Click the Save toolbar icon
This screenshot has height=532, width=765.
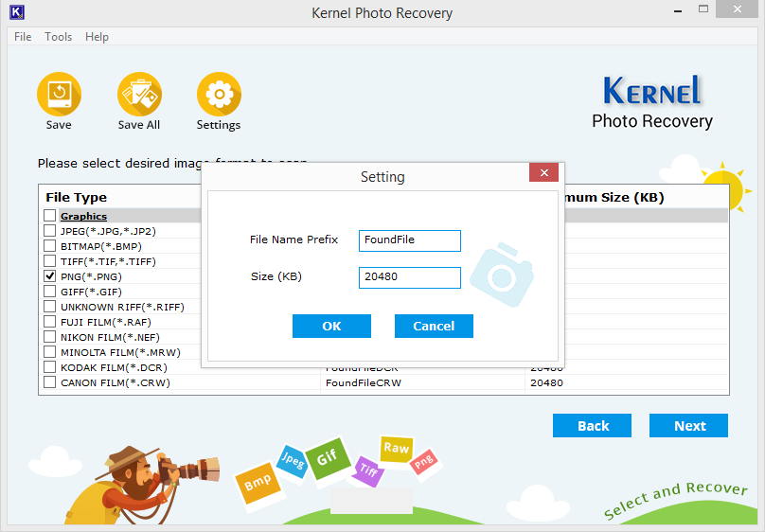59,95
